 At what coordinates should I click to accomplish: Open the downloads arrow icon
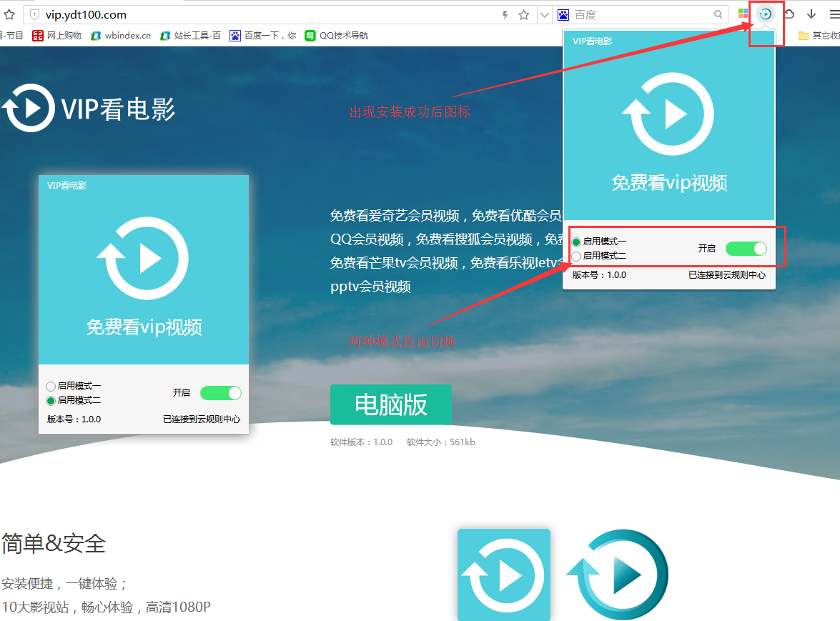811,14
